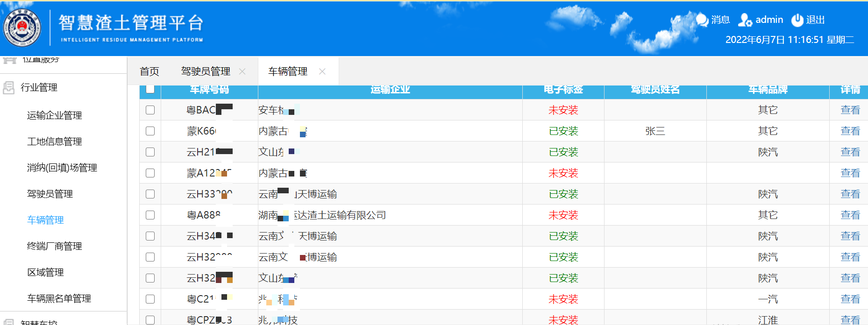
Task: Click the admin user avatar icon
Action: pos(745,20)
